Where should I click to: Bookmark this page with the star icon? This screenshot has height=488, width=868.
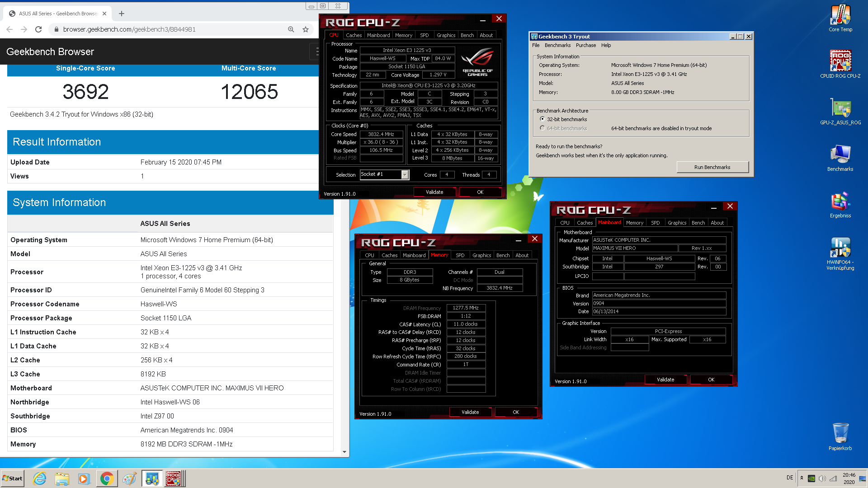click(306, 29)
